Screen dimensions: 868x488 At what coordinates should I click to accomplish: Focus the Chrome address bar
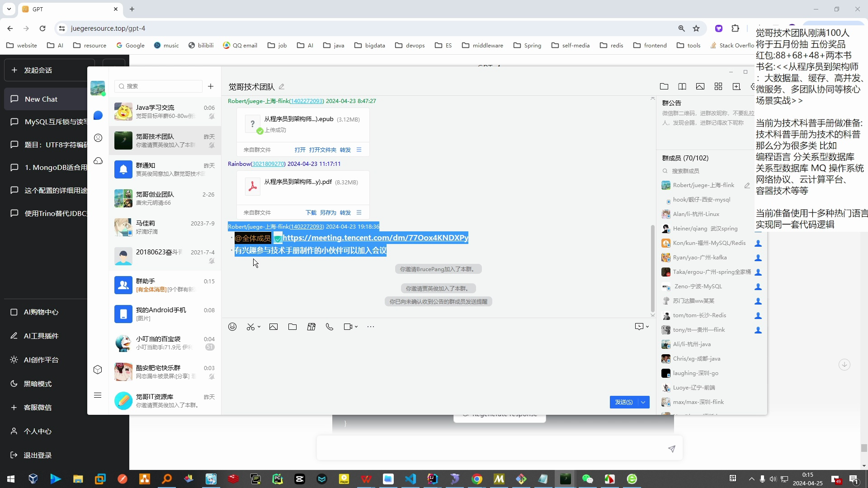tap(371, 28)
